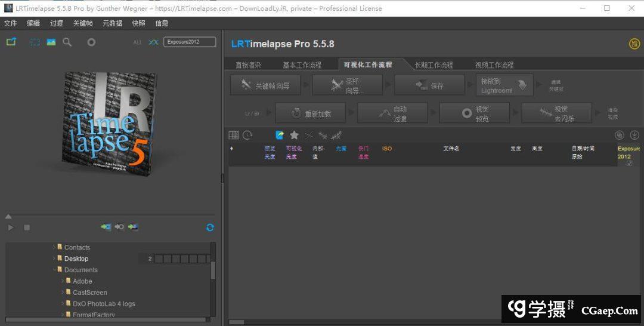The image size is (644, 326).
Task: Select the Adobe folder
Action: click(82, 281)
